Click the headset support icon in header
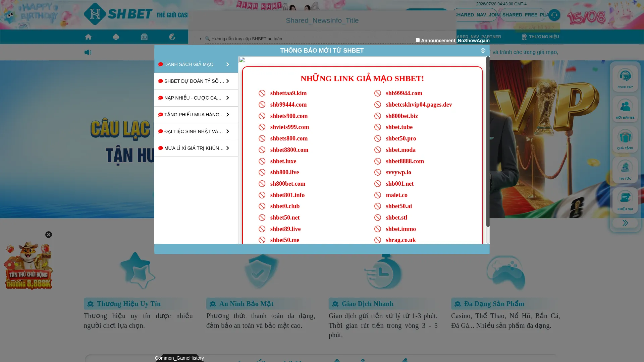Image resolution: width=644 pixels, height=362 pixels. coord(554,15)
